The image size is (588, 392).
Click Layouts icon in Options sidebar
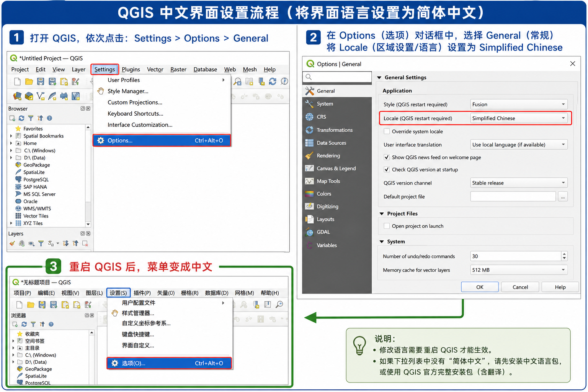click(x=309, y=219)
